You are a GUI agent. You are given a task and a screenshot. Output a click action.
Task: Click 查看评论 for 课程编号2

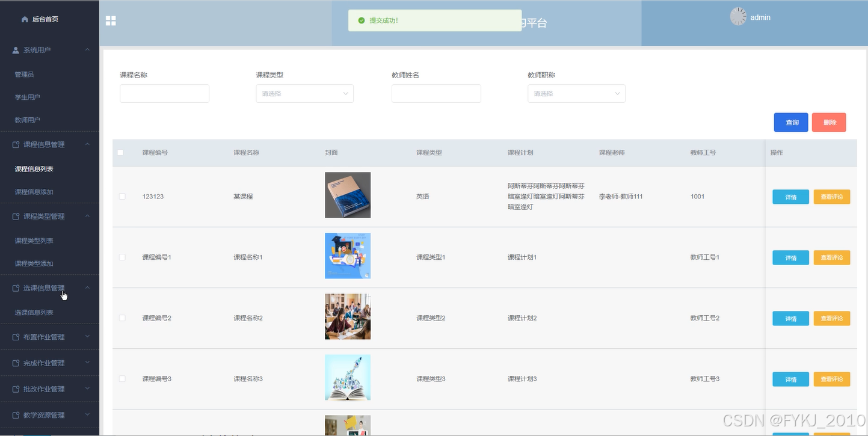[x=831, y=318]
